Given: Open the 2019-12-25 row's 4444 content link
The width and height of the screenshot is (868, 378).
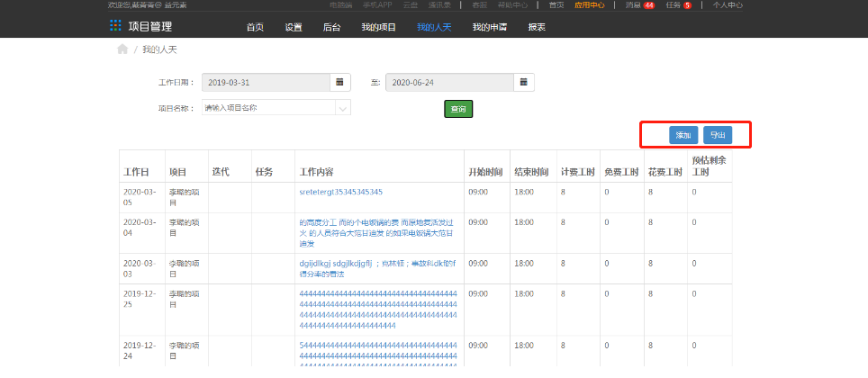Looking at the screenshot, I should pyautogui.click(x=378, y=309).
